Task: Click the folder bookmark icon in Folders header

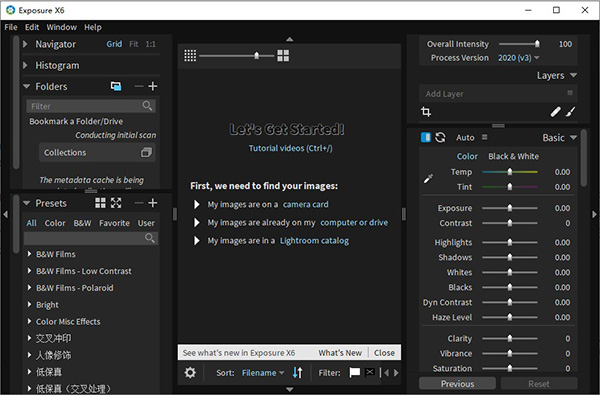Action: 116,86
